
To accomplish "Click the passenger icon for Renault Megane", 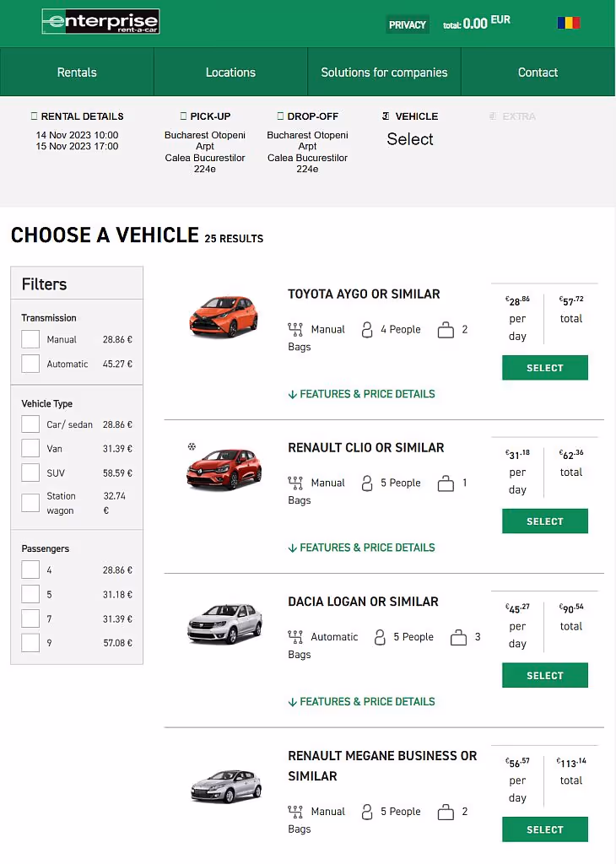I will [x=367, y=812].
